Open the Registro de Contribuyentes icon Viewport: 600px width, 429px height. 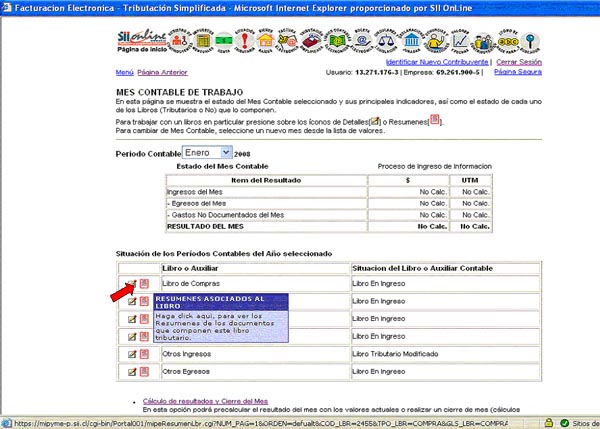click(180, 40)
